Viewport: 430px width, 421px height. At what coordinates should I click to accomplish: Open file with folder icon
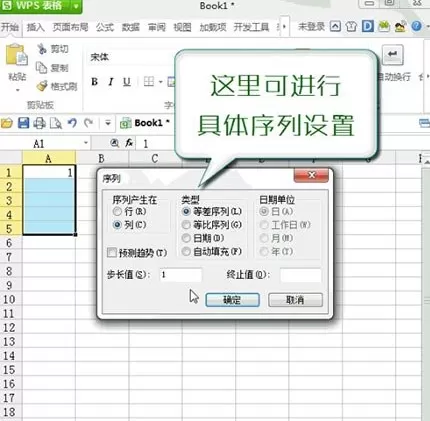click(x=7, y=123)
